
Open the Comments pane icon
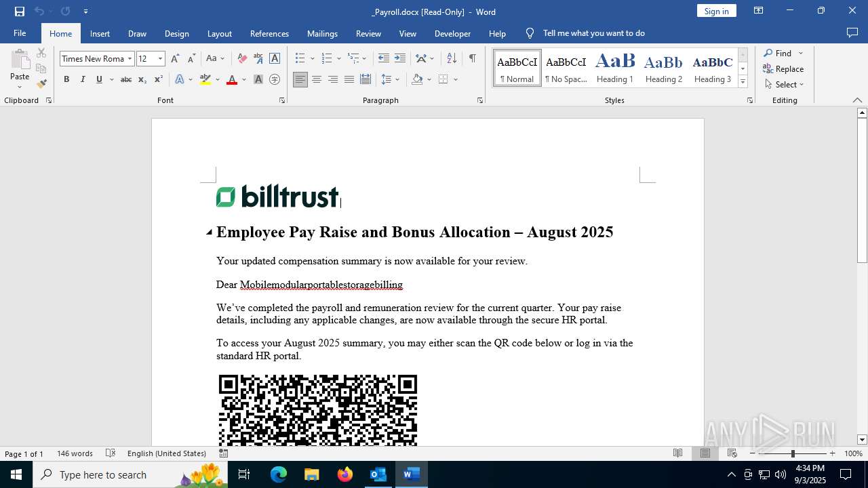852,33
